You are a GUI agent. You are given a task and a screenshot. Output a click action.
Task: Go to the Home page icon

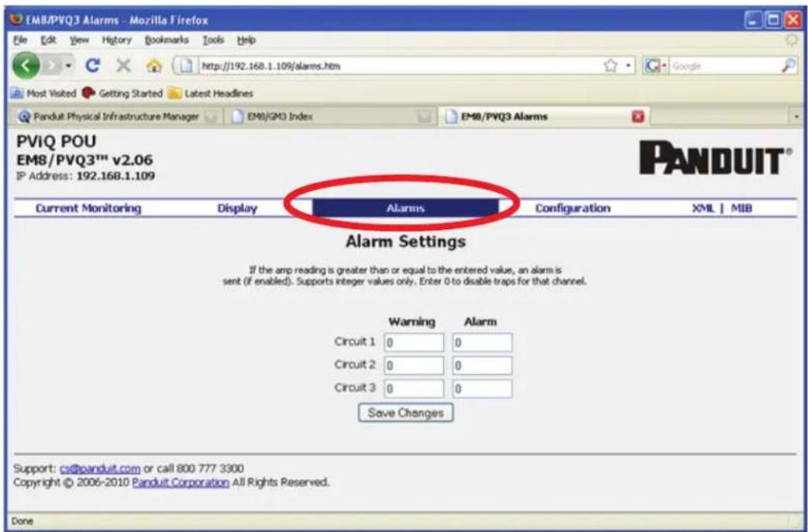(x=153, y=66)
